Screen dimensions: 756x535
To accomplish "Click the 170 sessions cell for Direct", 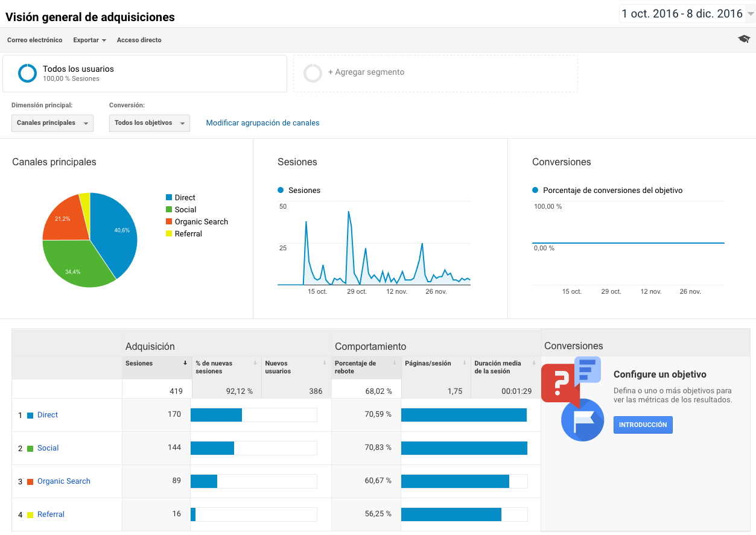I will click(x=174, y=414).
